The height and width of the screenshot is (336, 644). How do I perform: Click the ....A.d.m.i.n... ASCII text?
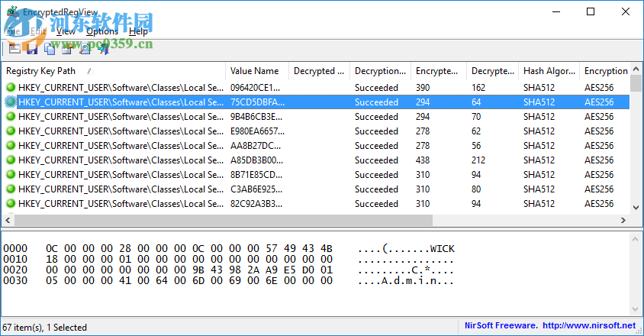pos(406,281)
